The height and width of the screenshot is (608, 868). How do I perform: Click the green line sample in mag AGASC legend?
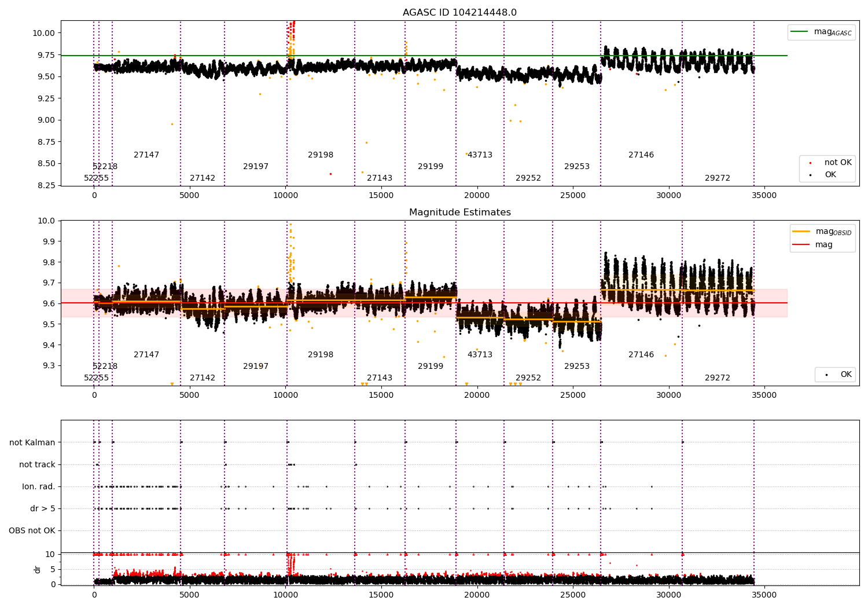[799, 32]
